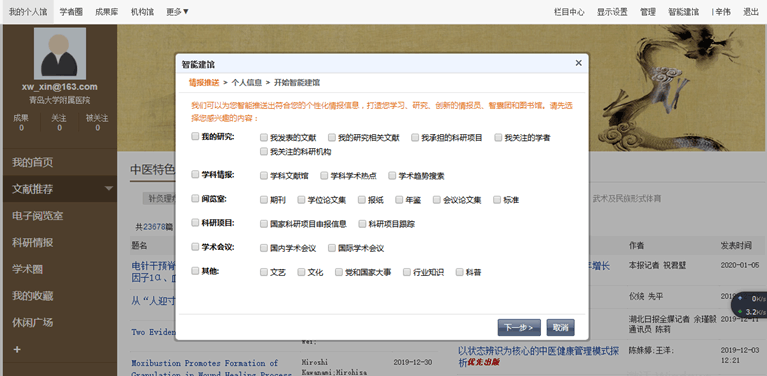Check the 学术会议 category checkbox

195,247
